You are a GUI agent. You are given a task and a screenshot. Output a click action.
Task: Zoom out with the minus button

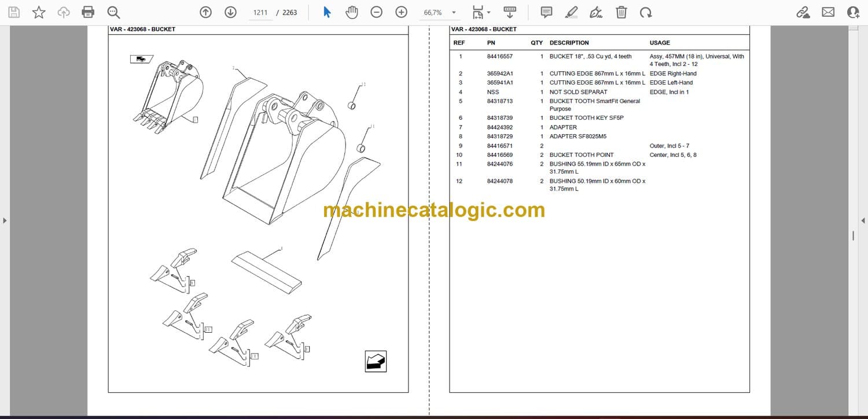click(x=377, y=12)
